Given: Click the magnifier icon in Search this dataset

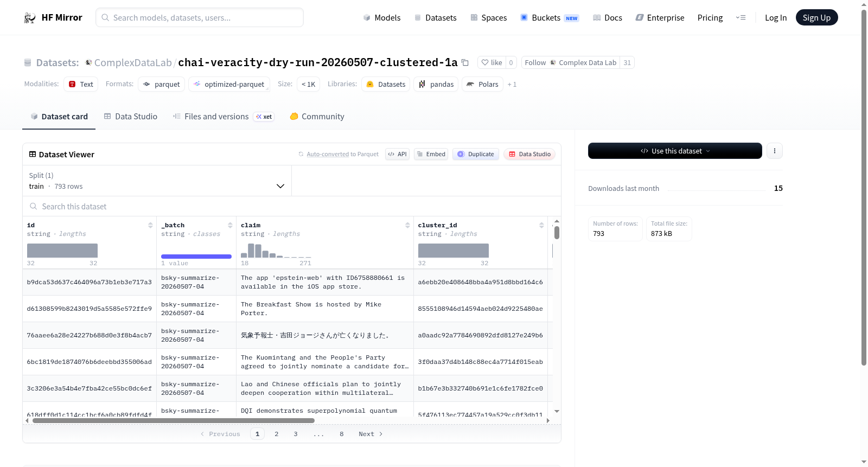Looking at the screenshot, I should 34,207.
